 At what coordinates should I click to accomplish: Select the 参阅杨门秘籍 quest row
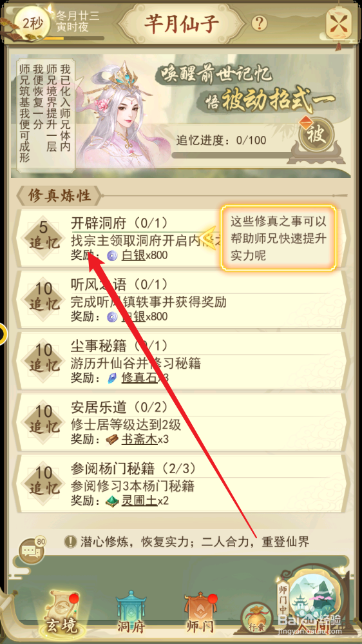180,485
